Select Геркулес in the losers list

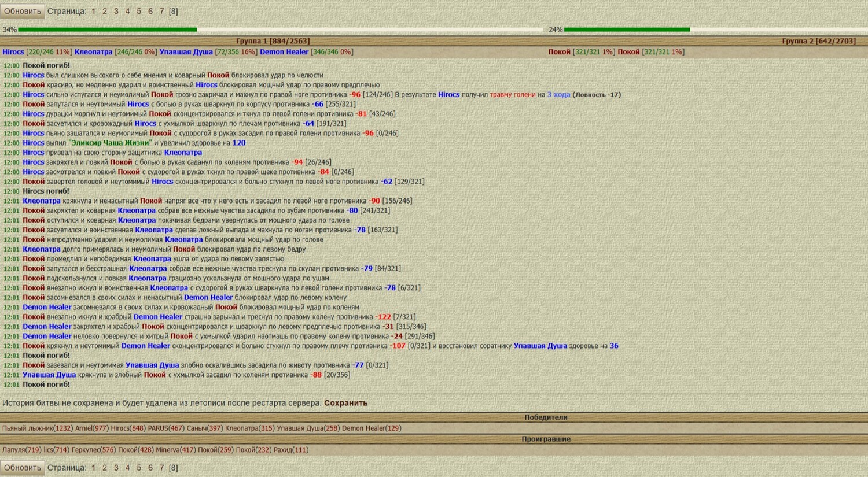click(84, 450)
